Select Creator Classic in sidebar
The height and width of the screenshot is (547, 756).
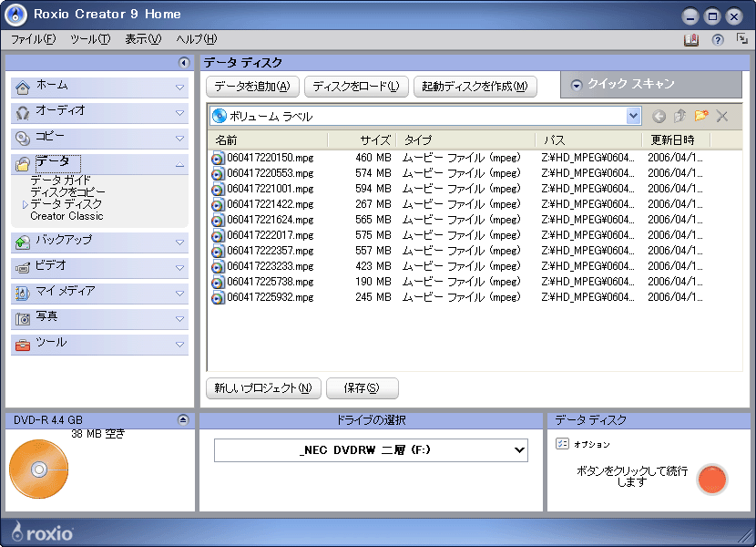click(x=66, y=216)
